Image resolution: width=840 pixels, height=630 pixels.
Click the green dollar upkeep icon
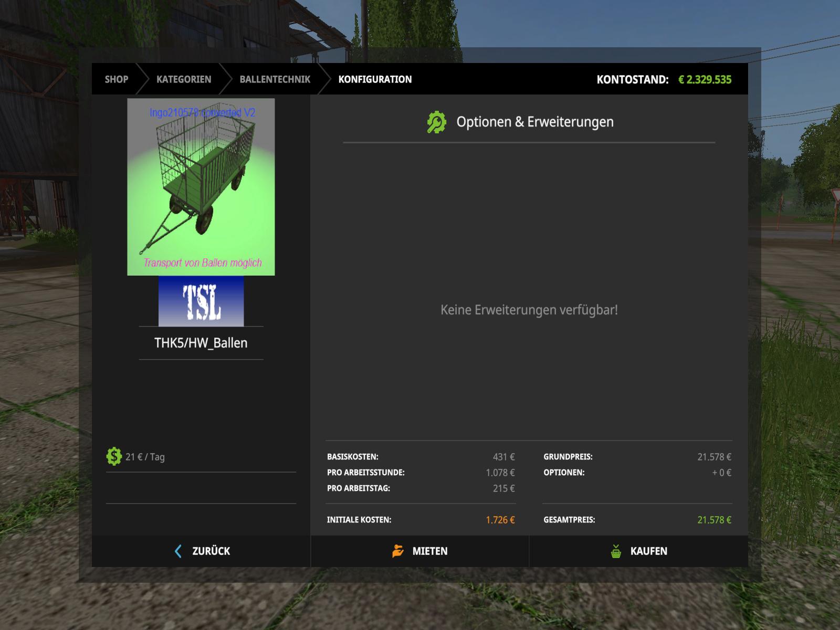tap(114, 457)
